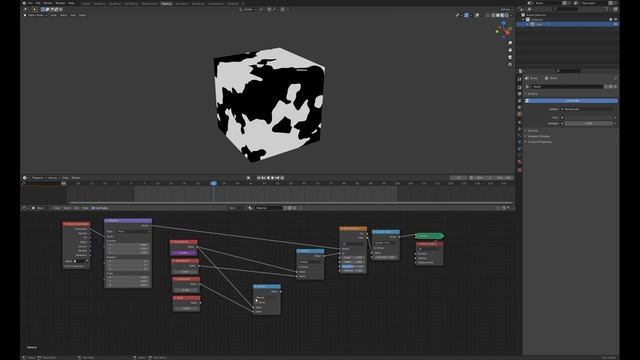Screen dimensions: 640x360
Task: Open the Scene properties tab icon
Action: (520, 108)
